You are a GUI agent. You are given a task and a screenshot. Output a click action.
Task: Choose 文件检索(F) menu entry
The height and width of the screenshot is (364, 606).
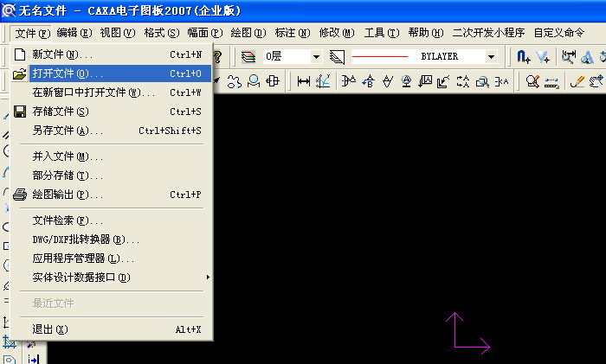(x=112, y=220)
